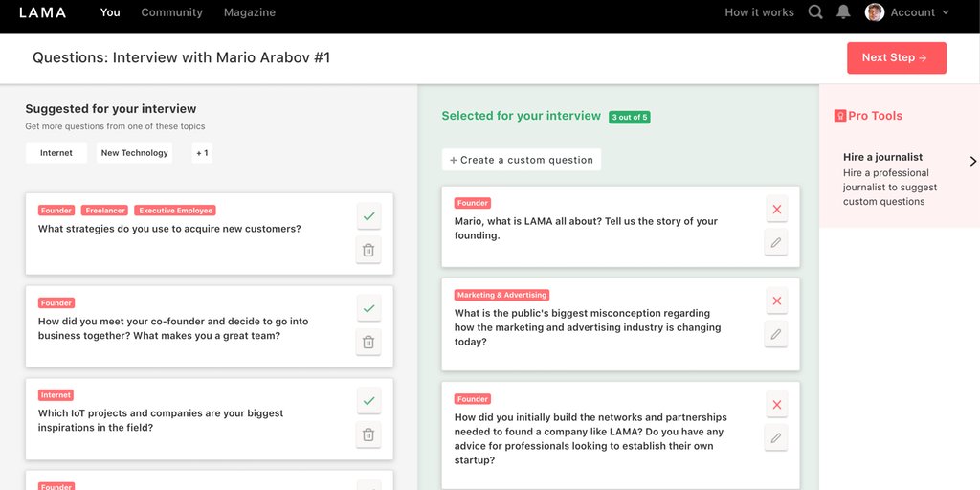The width and height of the screenshot is (980, 490).
Task: Open the Magazine tab
Action: (x=250, y=12)
